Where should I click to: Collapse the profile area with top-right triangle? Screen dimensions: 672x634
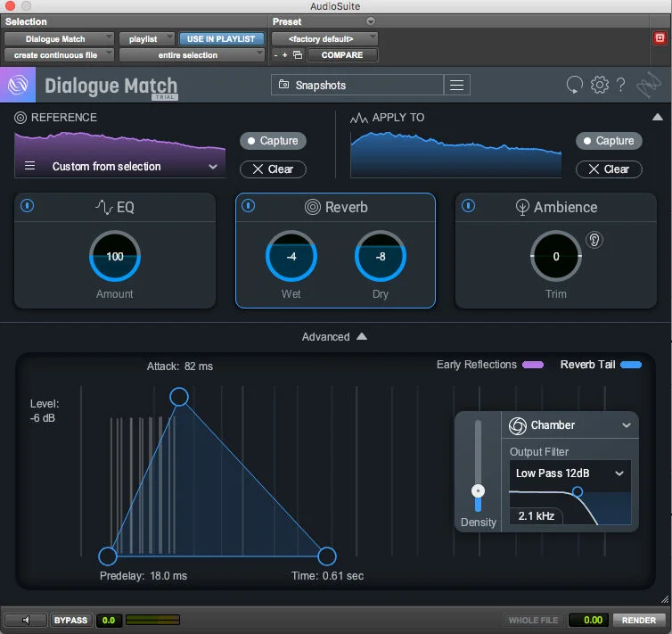pos(658,117)
